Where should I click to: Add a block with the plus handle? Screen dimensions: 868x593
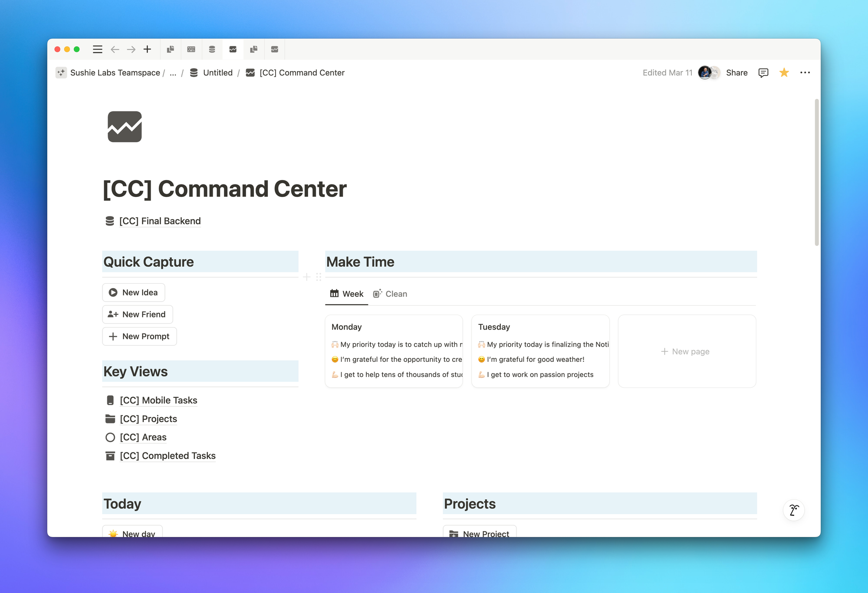[307, 277]
